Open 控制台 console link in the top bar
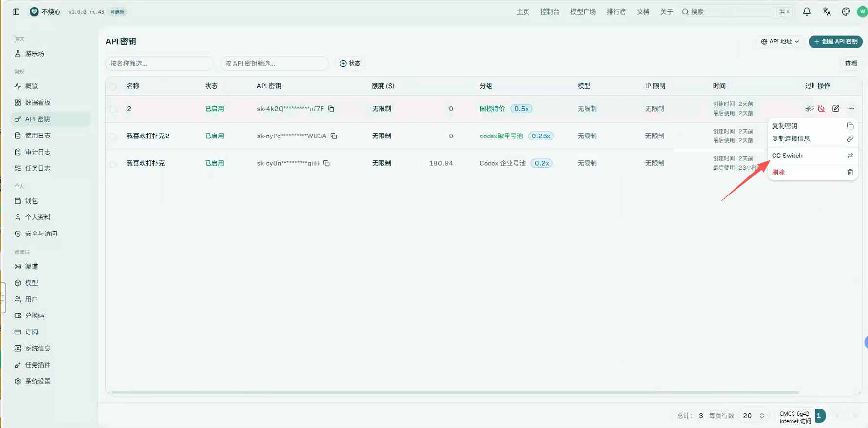 tap(549, 12)
